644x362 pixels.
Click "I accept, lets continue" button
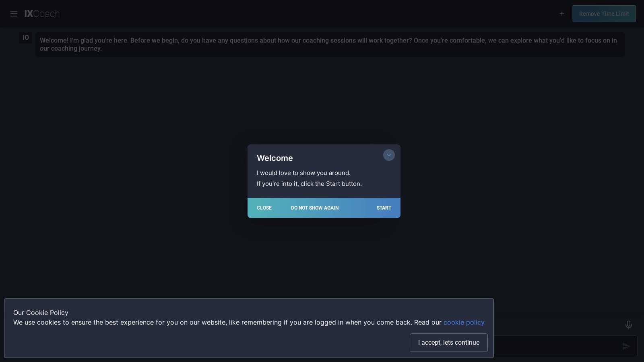(x=448, y=343)
